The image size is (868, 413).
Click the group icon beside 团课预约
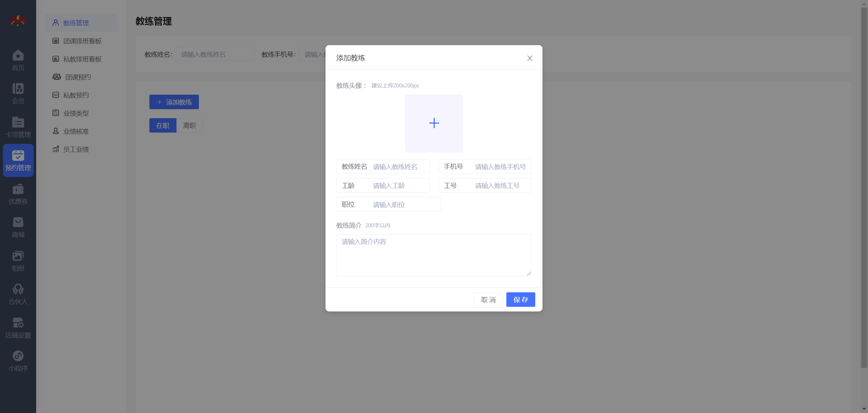point(57,77)
